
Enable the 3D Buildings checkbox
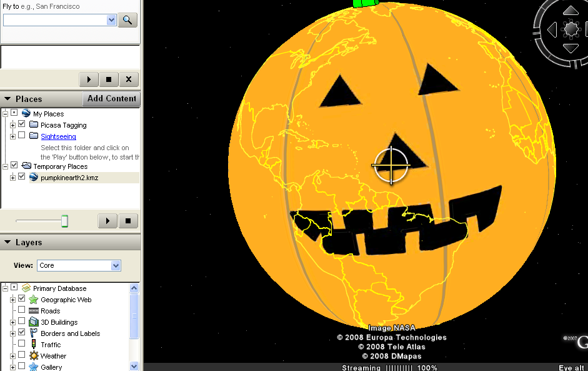coord(22,321)
